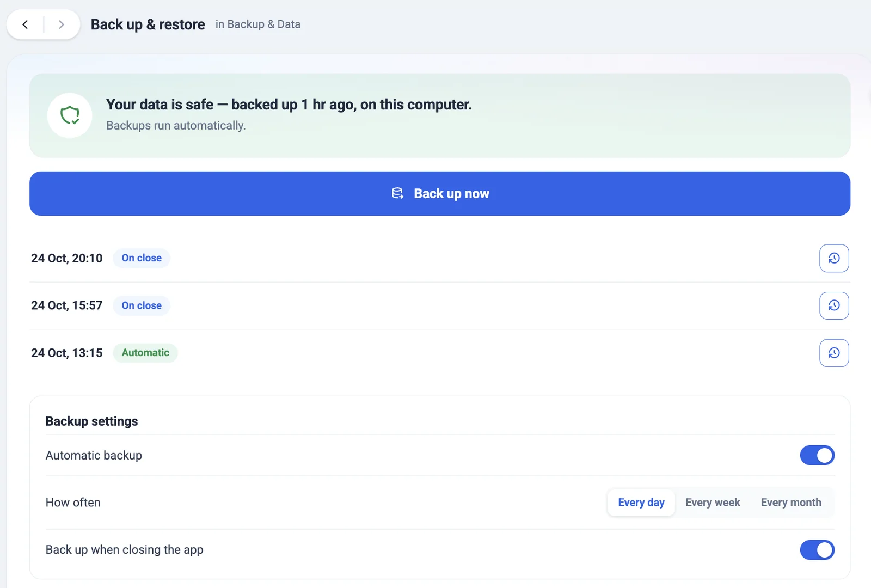The height and width of the screenshot is (588, 871).
Task: Click the database icon on Back up now
Action: (397, 193)
